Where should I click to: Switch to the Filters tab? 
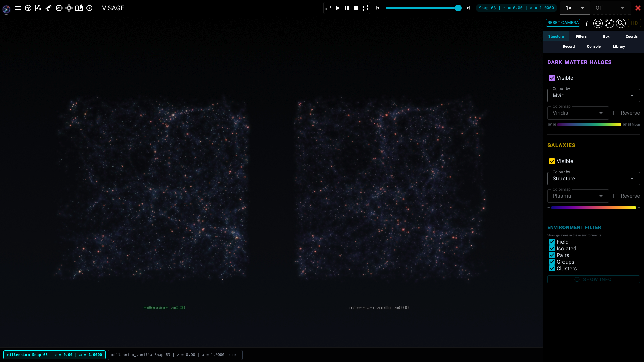click(581, 36)
